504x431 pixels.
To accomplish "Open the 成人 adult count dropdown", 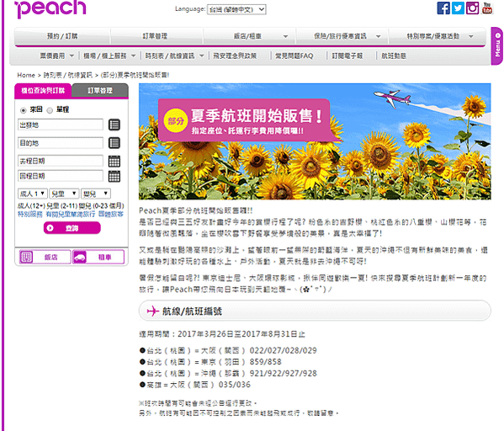I will coord(33,194).
